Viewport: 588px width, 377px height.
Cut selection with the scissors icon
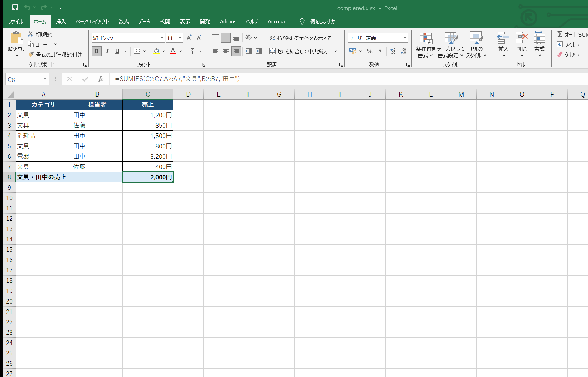pyautogui.click(x=31, y=34)
